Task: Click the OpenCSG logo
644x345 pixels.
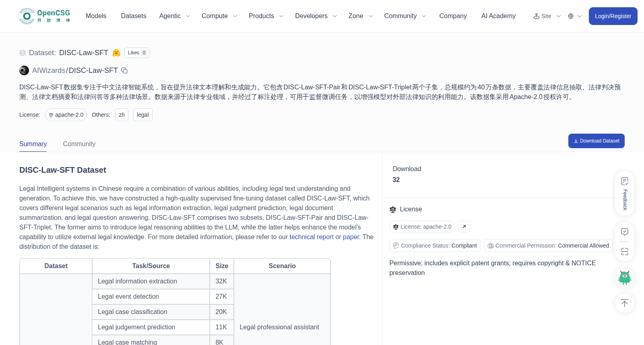Action: point(45,16)
